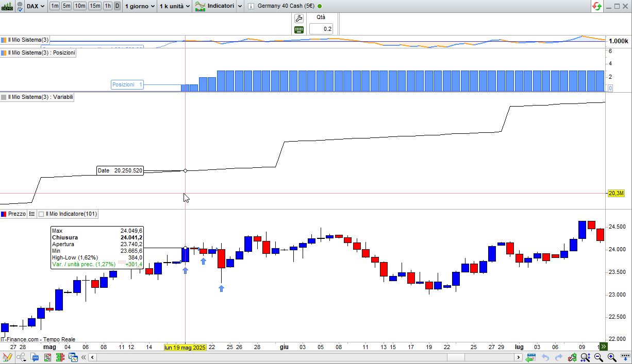Screen dimensions: 632x364
Task: Click the magnifier zoom area icon
Action: point(586,357)
